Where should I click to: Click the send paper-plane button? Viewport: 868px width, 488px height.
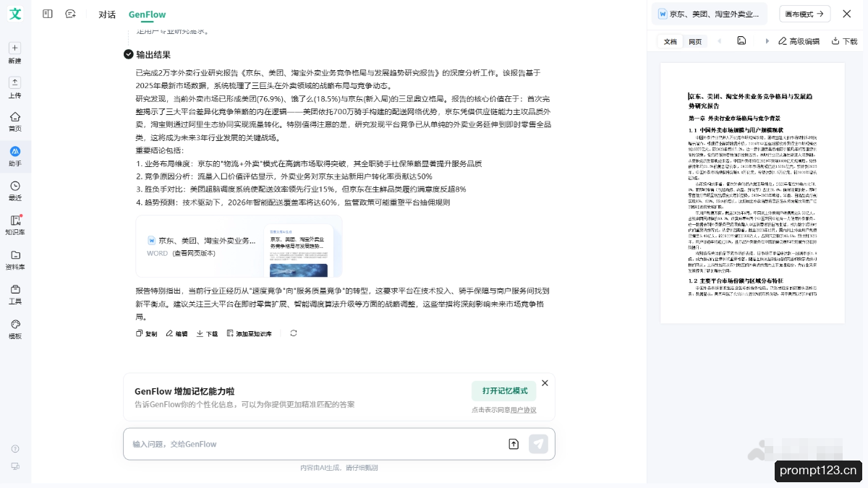(x=538, y=444)
